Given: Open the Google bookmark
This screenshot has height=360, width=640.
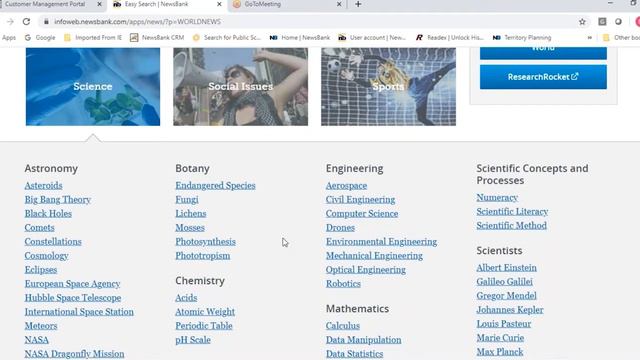Looking at the screenshot, I should coord(40,38).
